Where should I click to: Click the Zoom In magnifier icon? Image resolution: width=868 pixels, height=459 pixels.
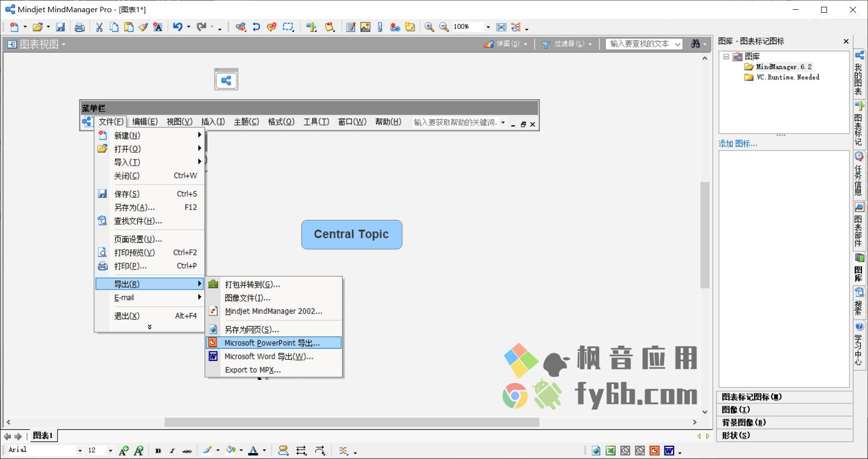(x=429, y=27)
